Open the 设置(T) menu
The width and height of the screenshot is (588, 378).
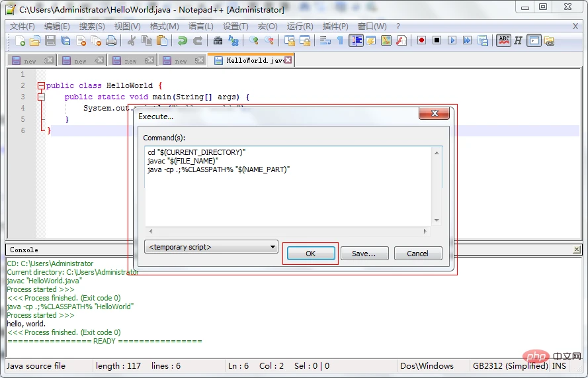235,26
